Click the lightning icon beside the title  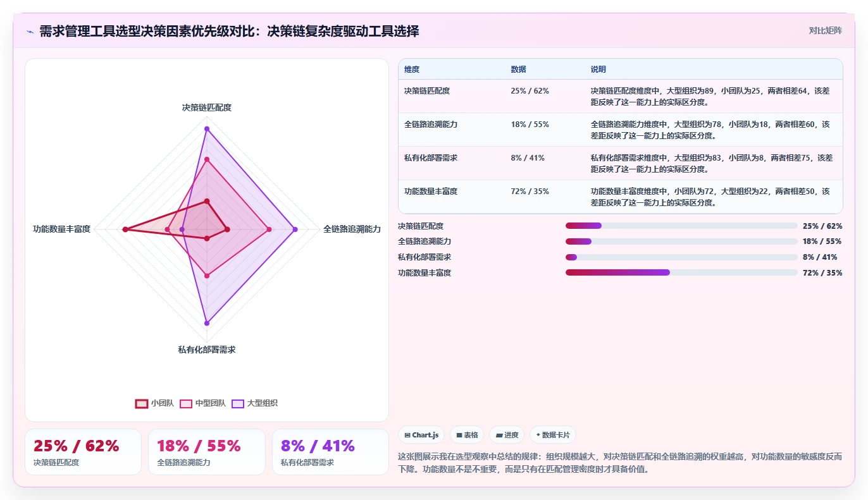click(x=30, y=32)
